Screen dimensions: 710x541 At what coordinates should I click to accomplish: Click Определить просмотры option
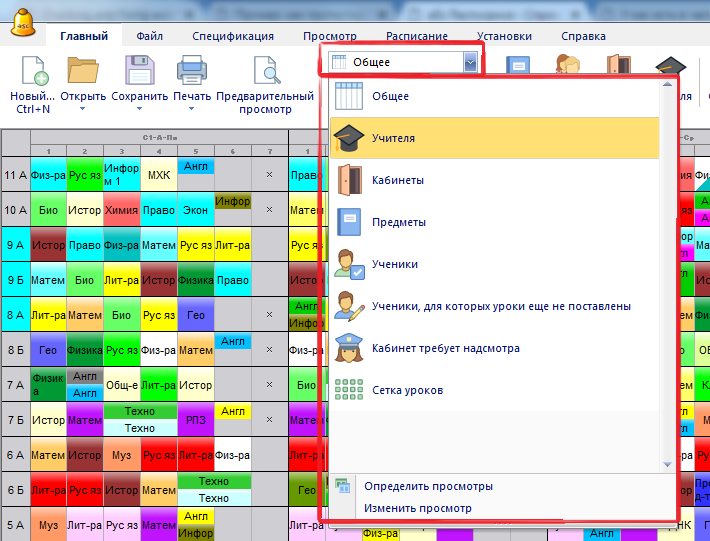(x=428, y=486)
